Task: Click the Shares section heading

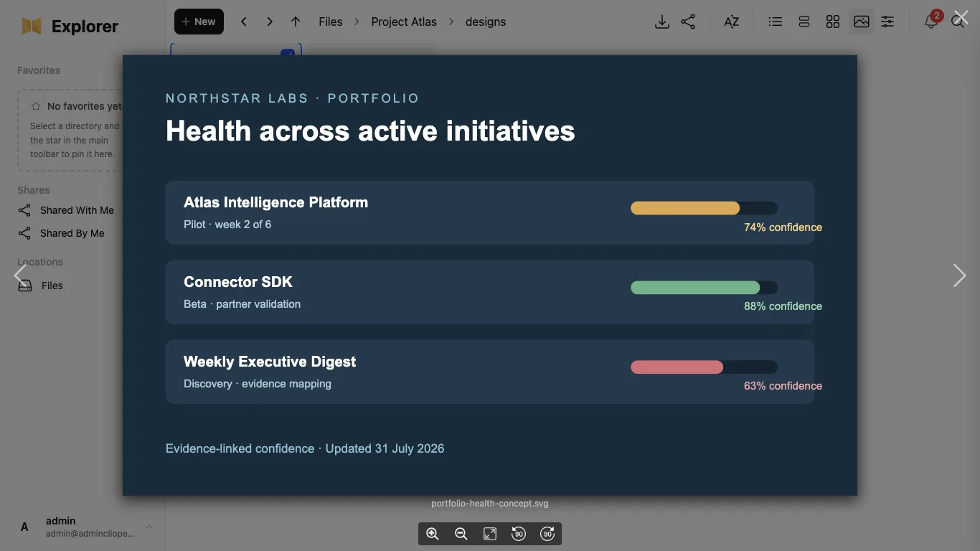Action: pos(34,190)
